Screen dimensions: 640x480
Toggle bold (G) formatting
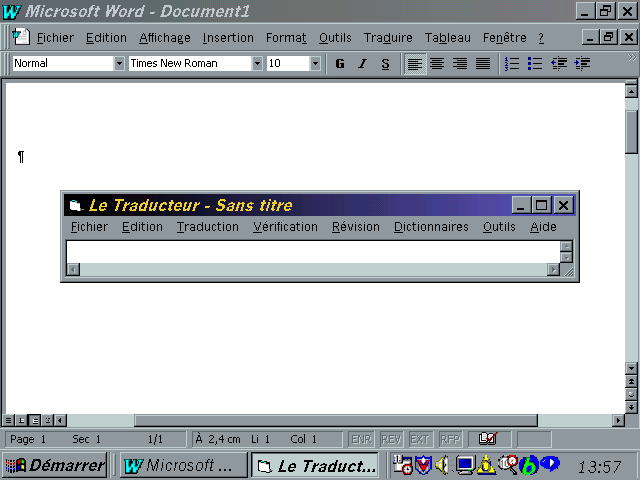pyautogui.click(x=340, y=64)
